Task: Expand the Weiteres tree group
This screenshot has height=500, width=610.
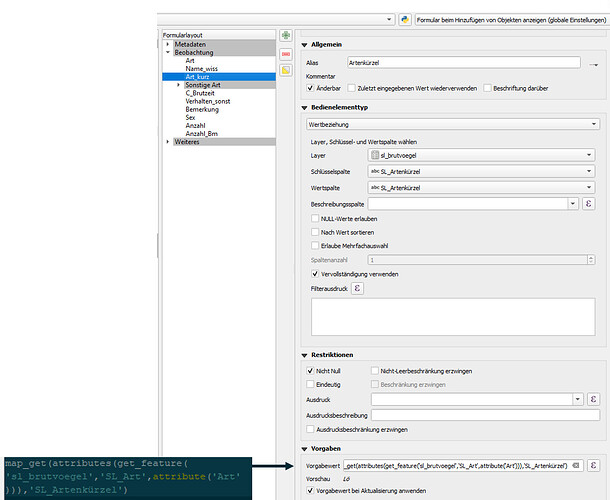Action: coord(168,142)
